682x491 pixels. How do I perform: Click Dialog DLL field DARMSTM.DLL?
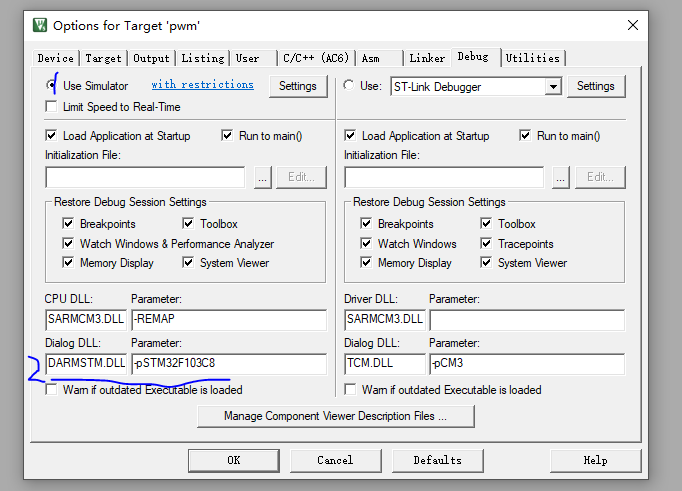pos(86,364)
